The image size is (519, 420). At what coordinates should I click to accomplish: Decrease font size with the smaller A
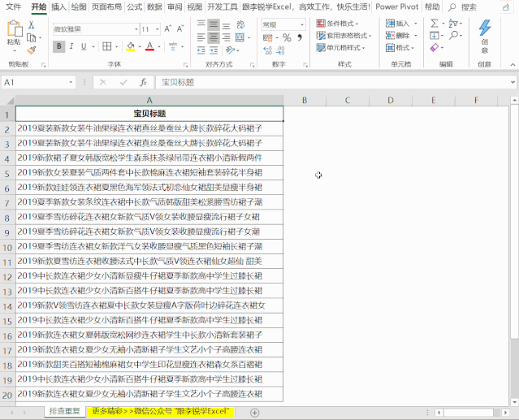click(x=180, y=28)
